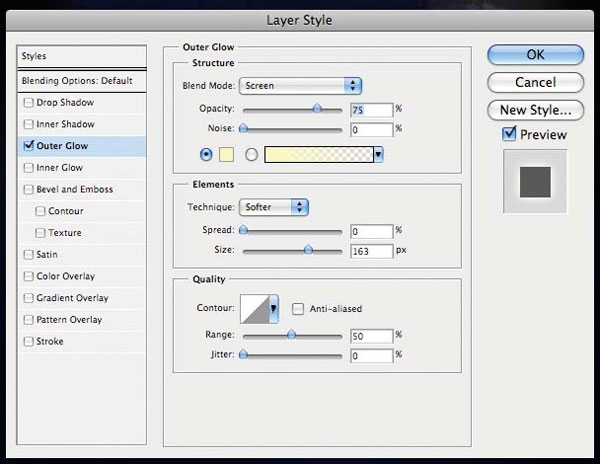
Task: Click the Range slider handle
Action: tap(291, 335)
